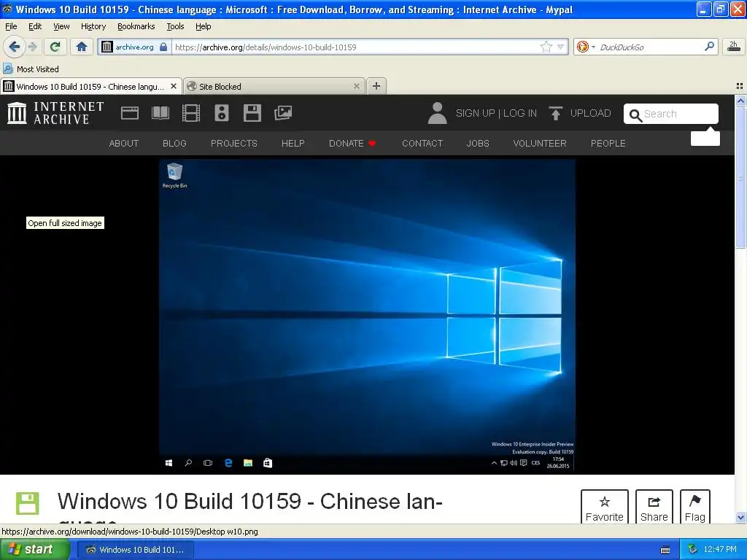Open the Web (Wayback) media icon

click(x=130, y=113)
